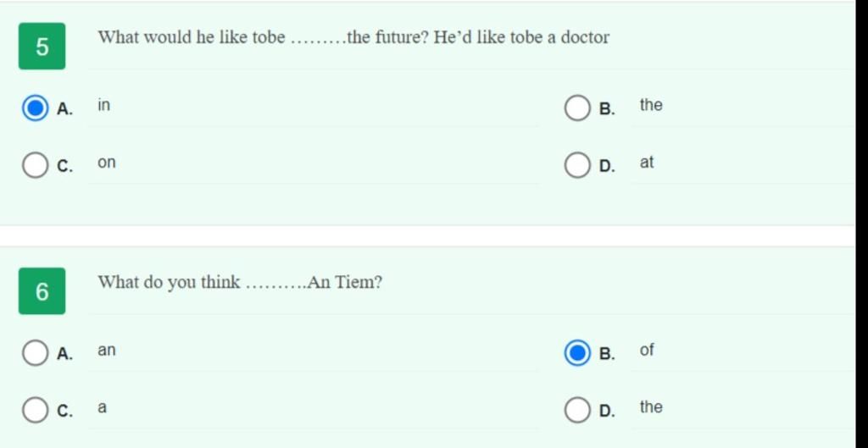Click option label 'C.' in question 5
The height and width of the screenshot is (448, 868).
pos(64,167)
